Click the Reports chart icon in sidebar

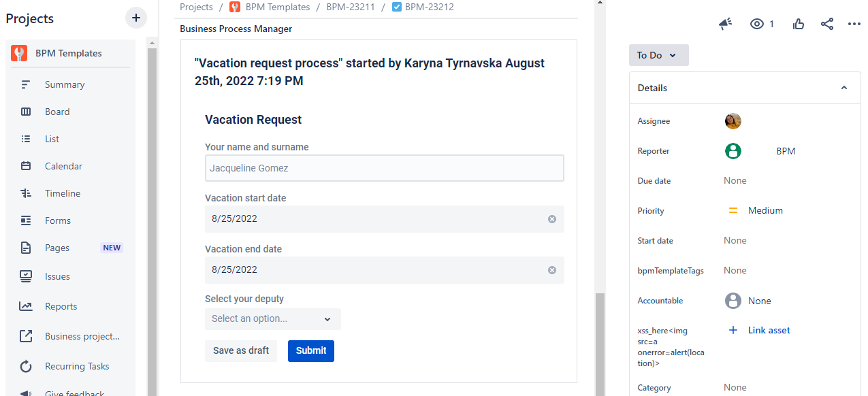(x=26, y=306)
